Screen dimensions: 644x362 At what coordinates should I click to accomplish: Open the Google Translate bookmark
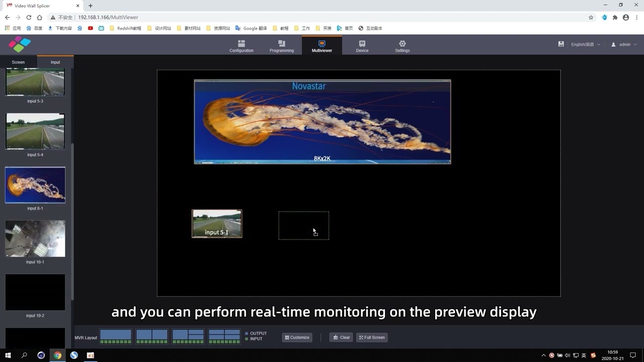251,28
